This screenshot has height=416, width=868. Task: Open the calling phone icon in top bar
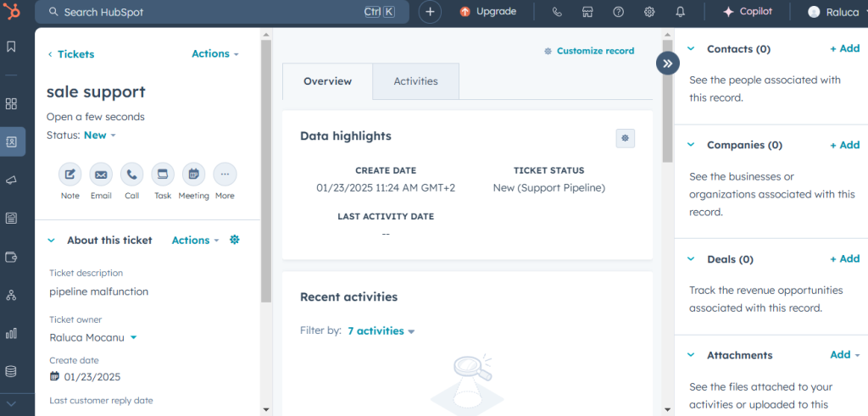(x=557, y=12)
